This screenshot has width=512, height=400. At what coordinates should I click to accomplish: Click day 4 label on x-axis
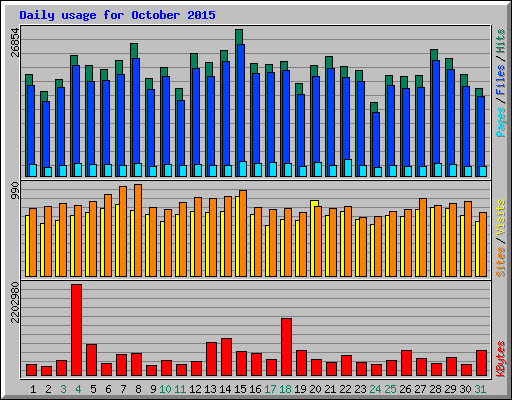[x=78, y=389]
